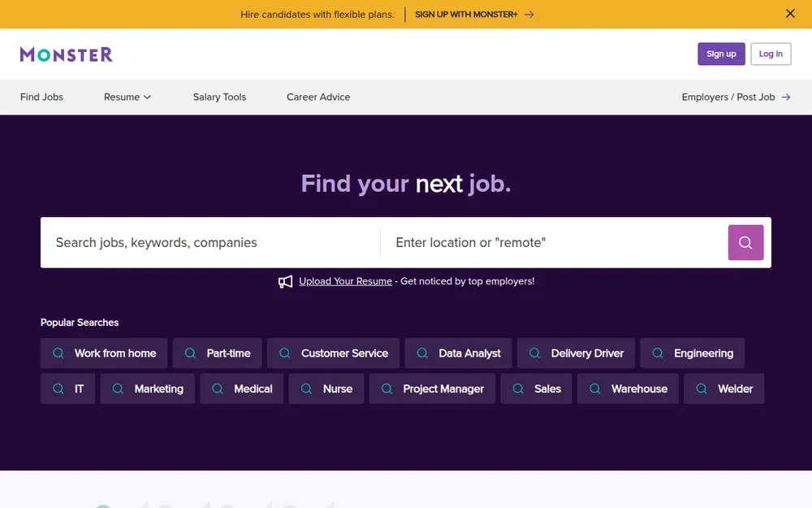Select Part-time popular search
The image size is (812, 508).
tap(217, 353)
